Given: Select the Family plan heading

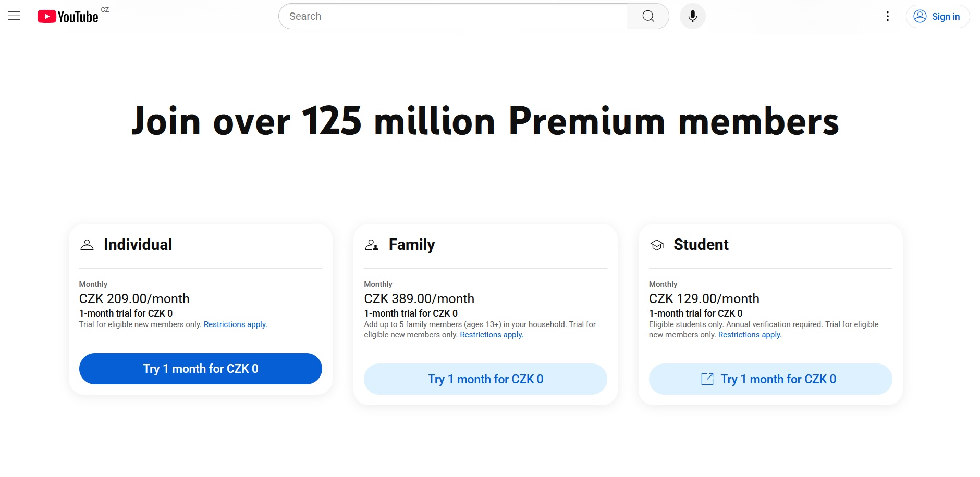Looking at the screenshot, I should [412, 245].
